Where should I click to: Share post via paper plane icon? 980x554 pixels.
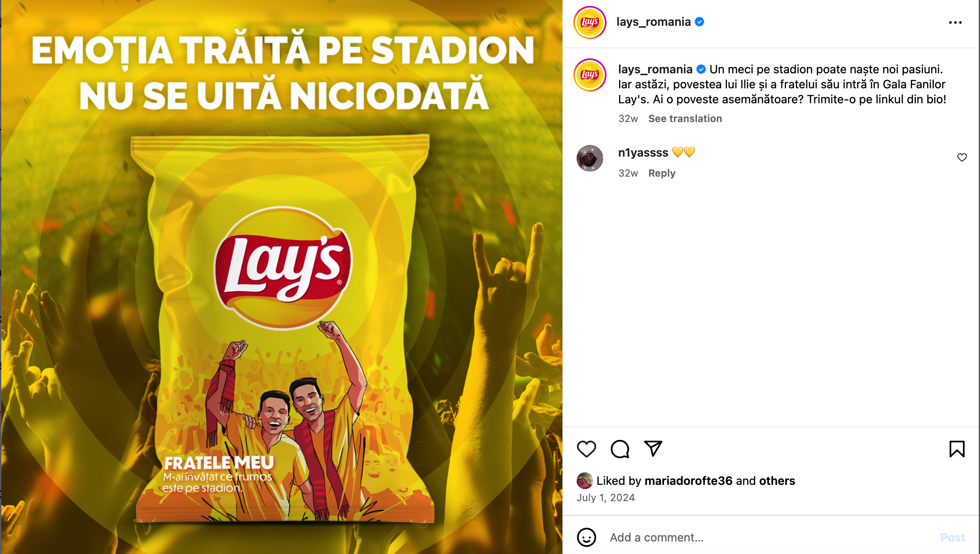pos(653,449)
